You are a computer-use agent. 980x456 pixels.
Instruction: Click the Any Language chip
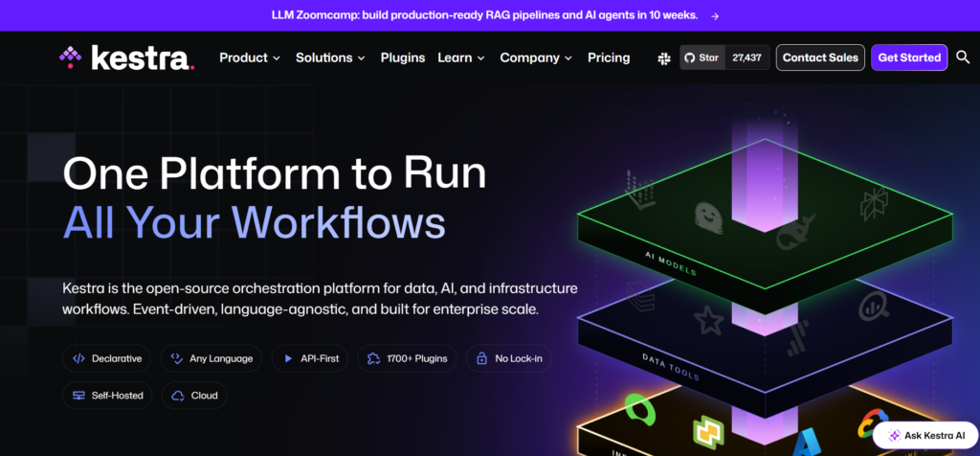(212, 358)
